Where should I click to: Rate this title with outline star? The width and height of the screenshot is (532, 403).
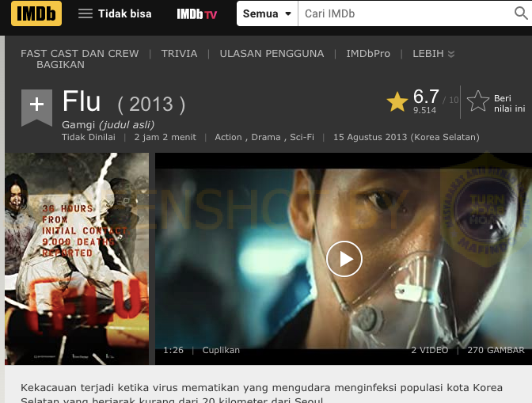click(477, 101)
